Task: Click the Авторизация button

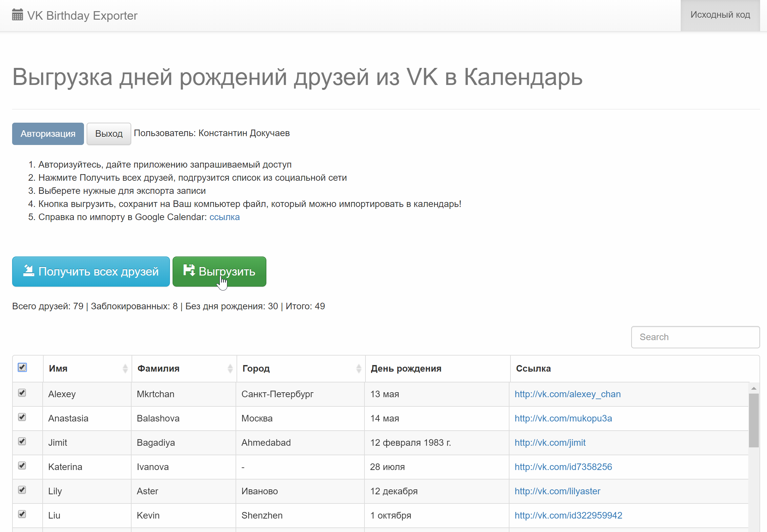Action: tap(48, 134)
